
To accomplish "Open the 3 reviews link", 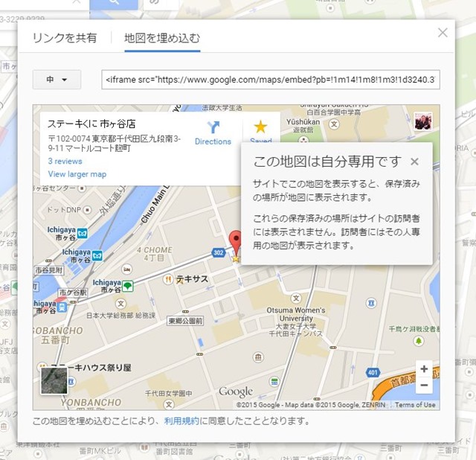I will point(65,162).
